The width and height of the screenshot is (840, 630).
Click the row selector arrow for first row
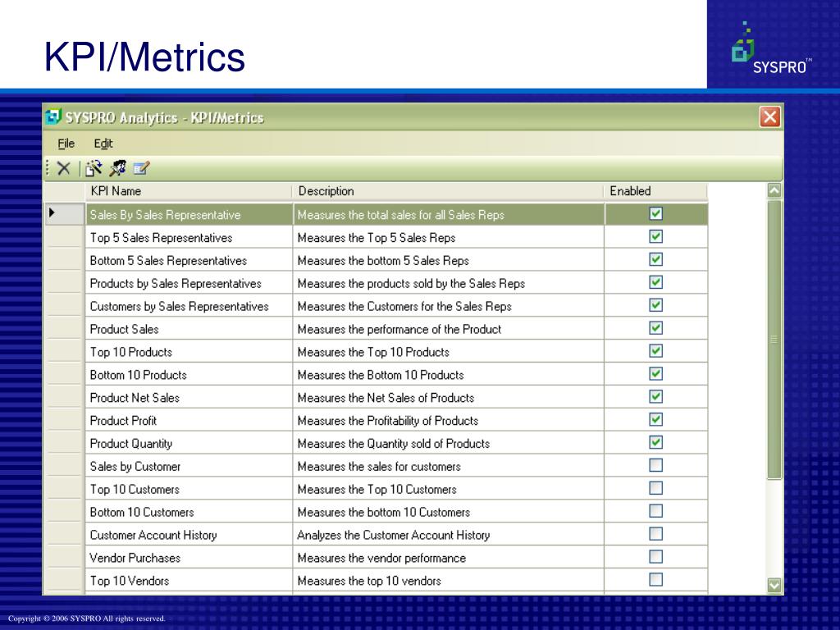[x=64, y=214]
